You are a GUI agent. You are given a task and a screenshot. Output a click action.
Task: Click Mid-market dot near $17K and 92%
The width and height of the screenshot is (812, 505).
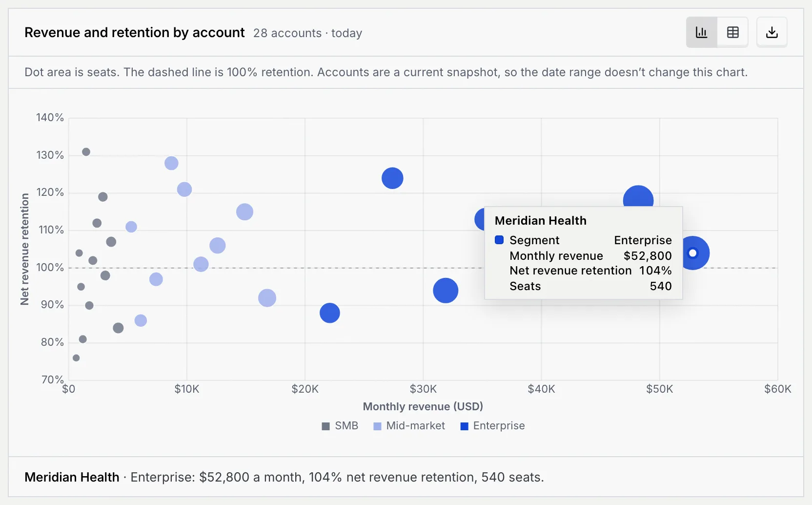(267, 298)
